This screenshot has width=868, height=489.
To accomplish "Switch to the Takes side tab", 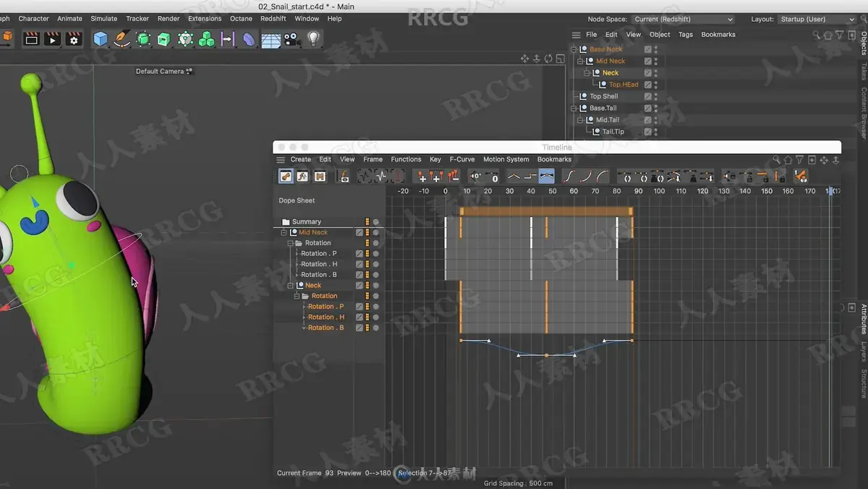I will (x=864, y=71).
